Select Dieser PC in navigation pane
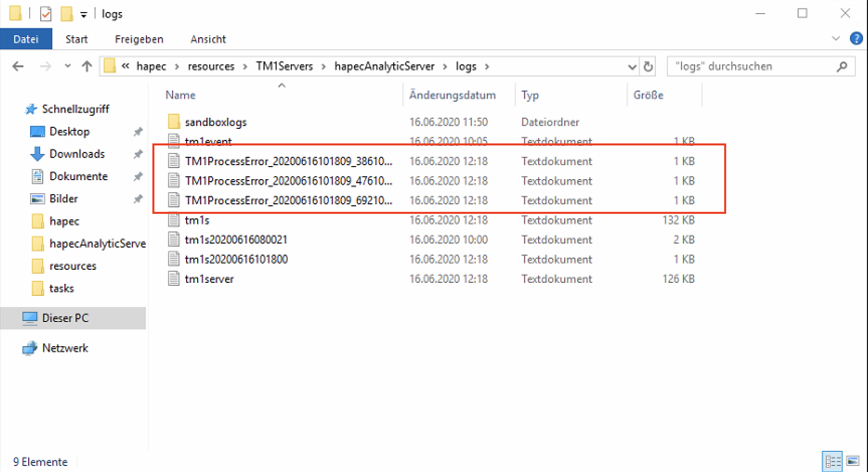Viewport: 868px width, 472px height. (65, 318)
